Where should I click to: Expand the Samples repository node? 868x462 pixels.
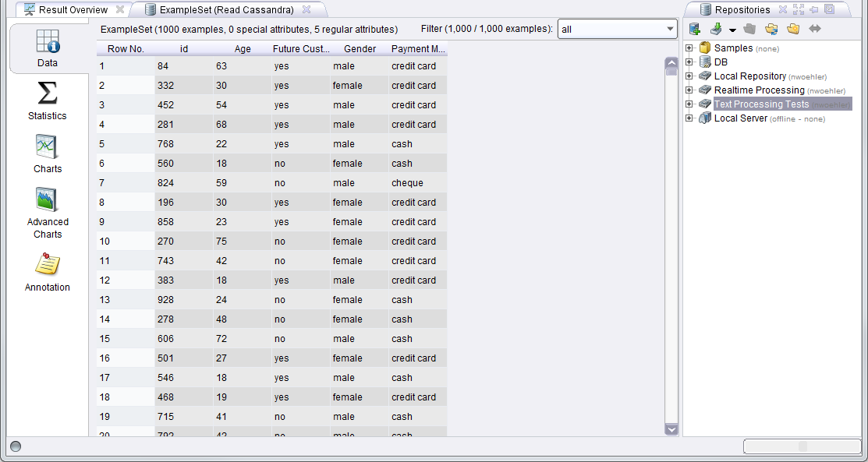(x=689, y=48)
